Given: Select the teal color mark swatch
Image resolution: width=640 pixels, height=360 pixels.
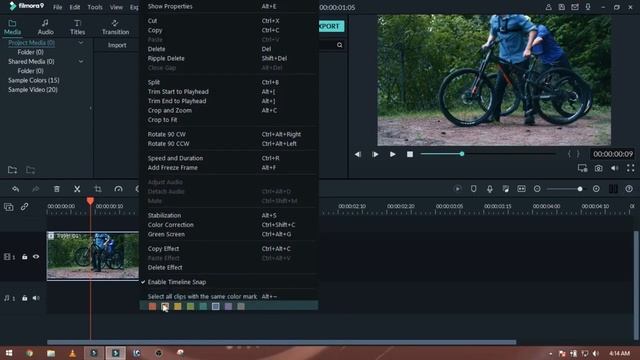Looking at the screenshot, I should click(x=203, y=306).
